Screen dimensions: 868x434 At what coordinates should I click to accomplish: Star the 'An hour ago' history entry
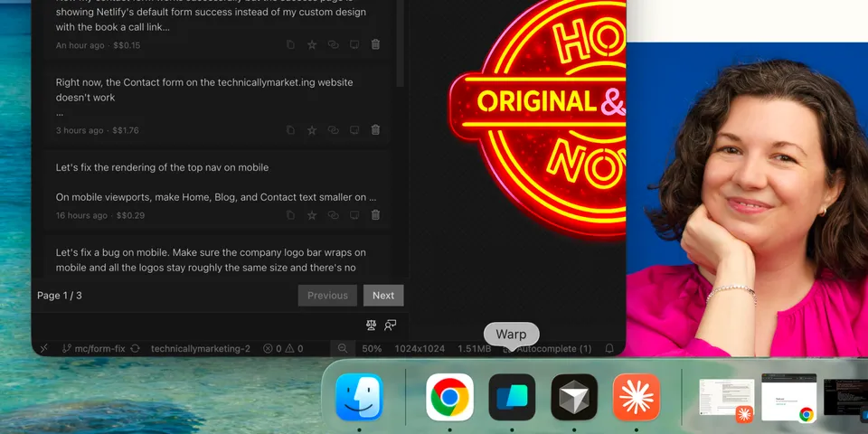pyautogui.click(x=312, y=44)
